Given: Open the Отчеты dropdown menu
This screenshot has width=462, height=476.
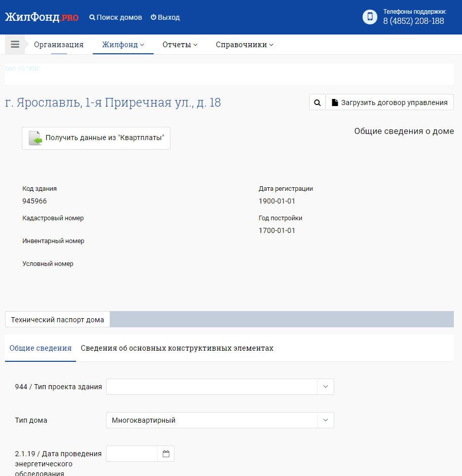Looking at the screenshot, I should (x=180, y=45).
